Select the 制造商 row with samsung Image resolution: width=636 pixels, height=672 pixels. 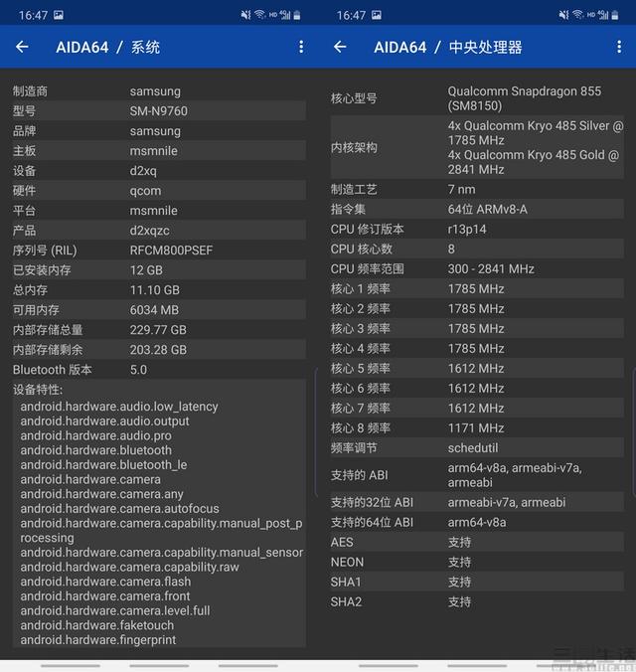point(159,91)
